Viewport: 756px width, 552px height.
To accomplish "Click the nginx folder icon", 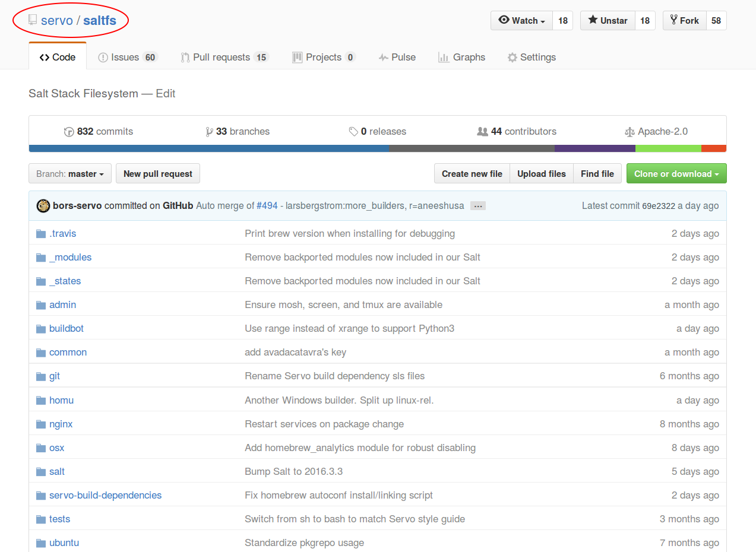I will [41, 424].
